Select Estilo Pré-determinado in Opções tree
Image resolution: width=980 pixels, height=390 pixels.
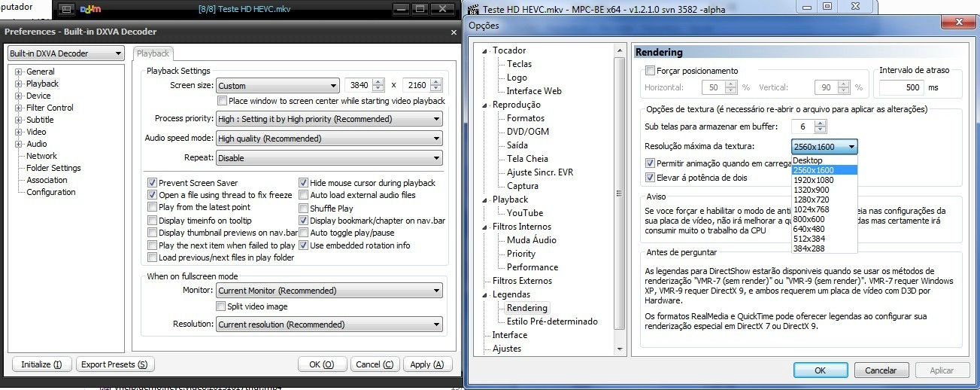click(552, 321)
